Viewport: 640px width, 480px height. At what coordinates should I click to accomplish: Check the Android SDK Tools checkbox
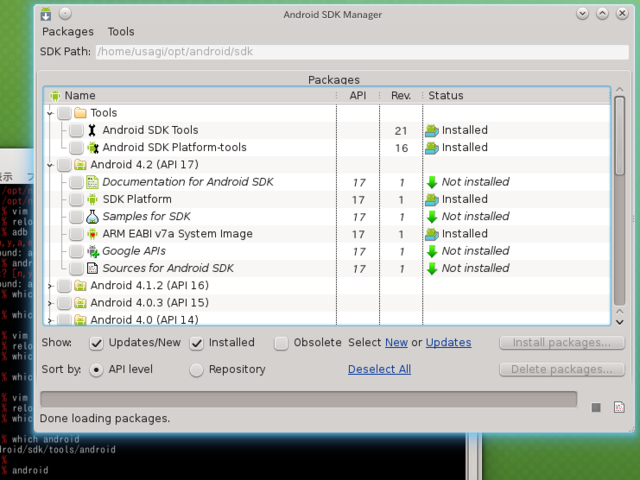(76, 130)
